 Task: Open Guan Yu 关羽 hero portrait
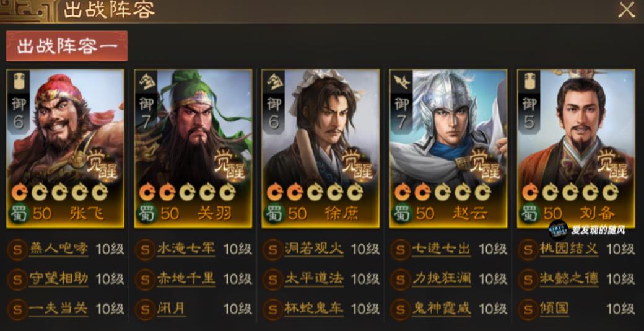tap(193, 148)
